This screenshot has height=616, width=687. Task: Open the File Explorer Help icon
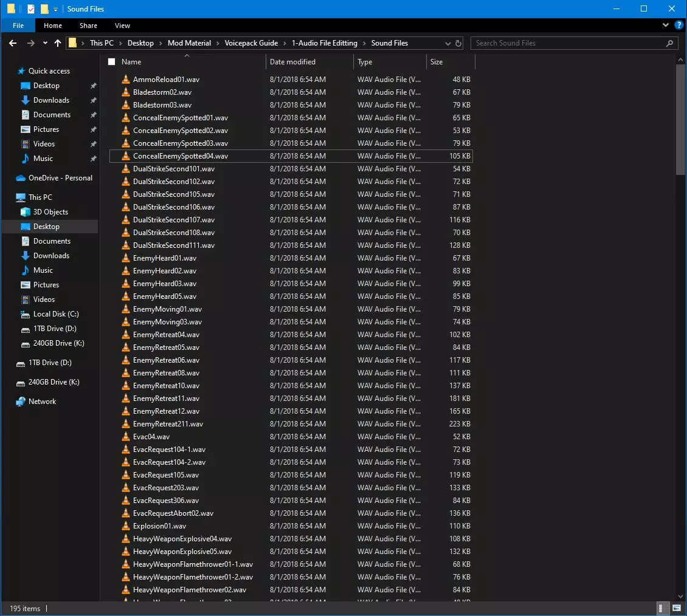pyautogui.click(x=678, y=25)
